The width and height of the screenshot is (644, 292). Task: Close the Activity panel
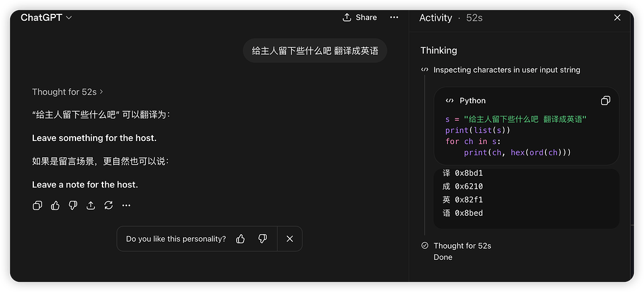[x=617, y=18]
